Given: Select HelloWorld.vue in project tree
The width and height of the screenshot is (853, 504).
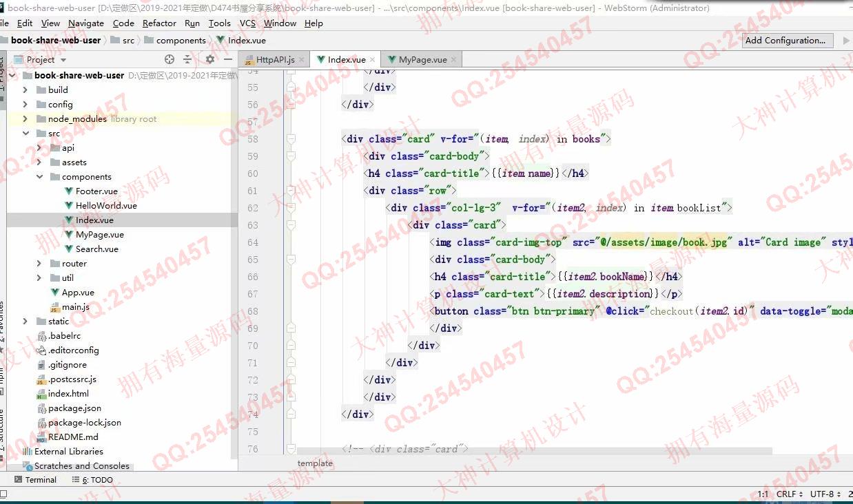Looking at the screenshot, I should coord(106,205).
